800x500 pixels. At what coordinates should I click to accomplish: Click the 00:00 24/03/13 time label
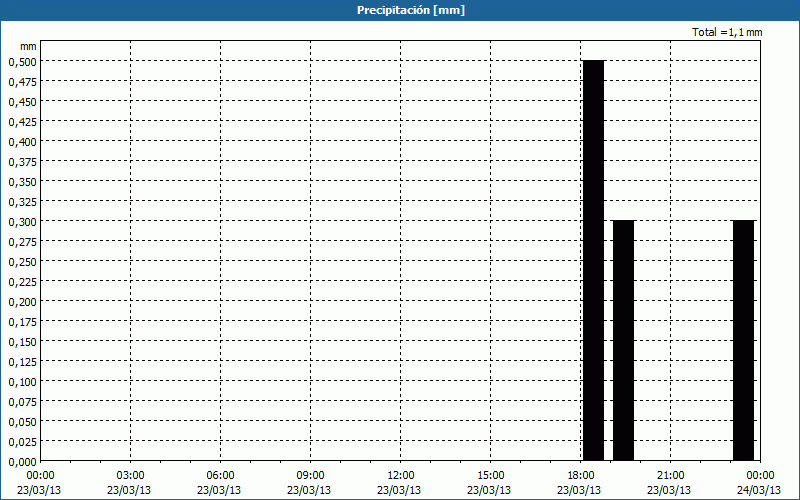tap(759, 483)
